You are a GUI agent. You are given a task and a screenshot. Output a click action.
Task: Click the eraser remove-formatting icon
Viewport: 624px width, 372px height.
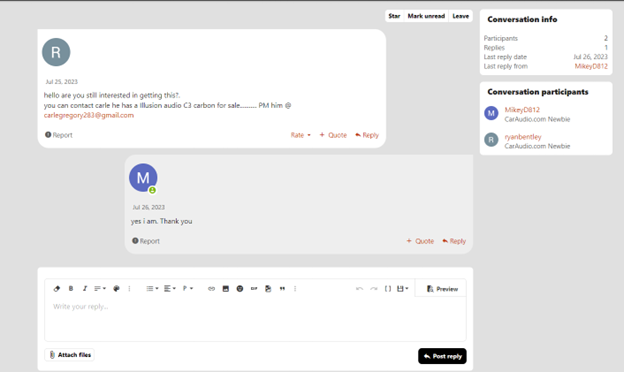(57, 288)
